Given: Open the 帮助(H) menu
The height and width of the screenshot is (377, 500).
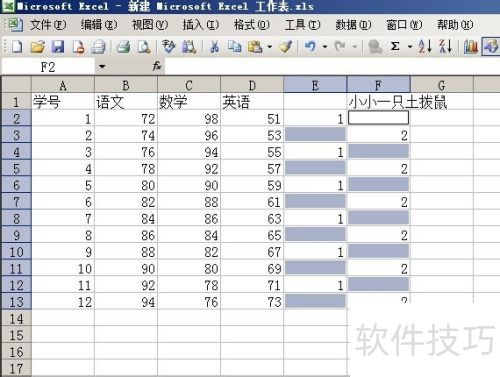Looking at the screenshot, I should coord(455,25).
